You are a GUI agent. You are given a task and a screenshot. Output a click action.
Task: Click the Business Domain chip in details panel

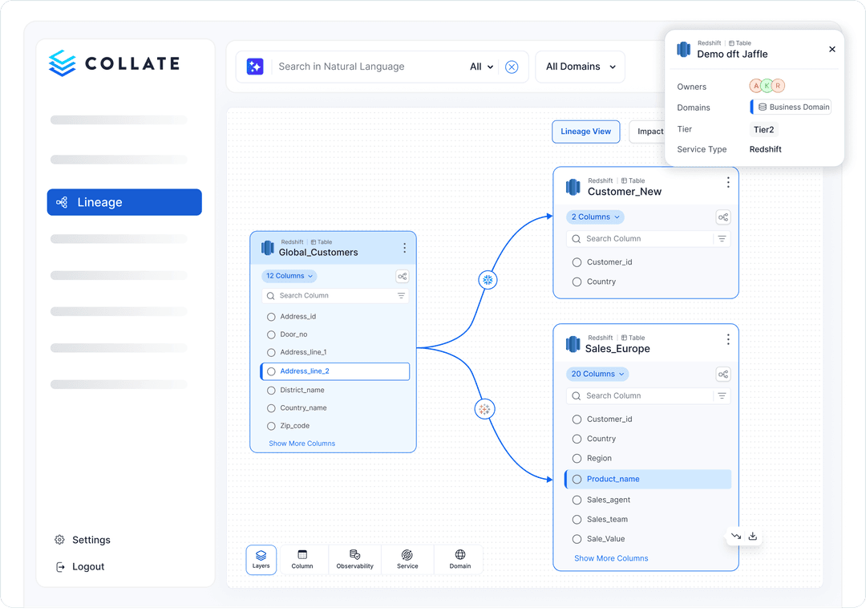790,106
